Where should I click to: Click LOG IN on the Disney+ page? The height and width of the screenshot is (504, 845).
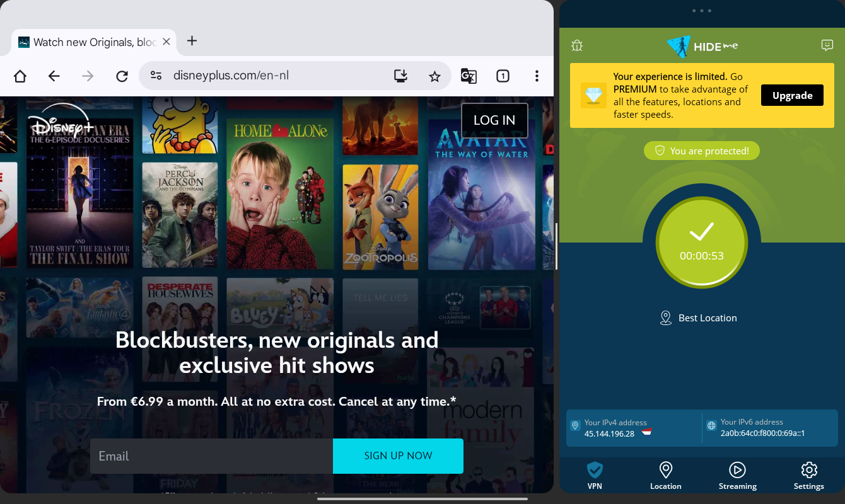[x=494, y=120]
